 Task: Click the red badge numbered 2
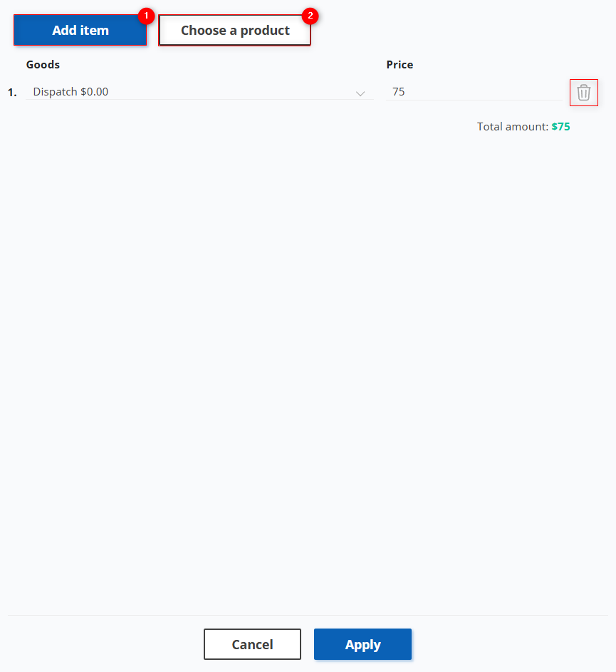coord(310,16)
